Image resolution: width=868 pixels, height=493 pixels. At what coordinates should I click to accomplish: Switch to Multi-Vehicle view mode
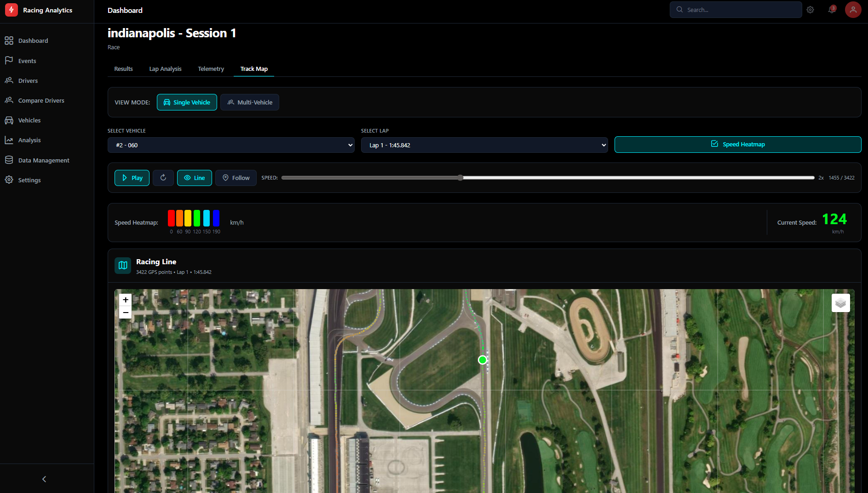click(250, 102)
